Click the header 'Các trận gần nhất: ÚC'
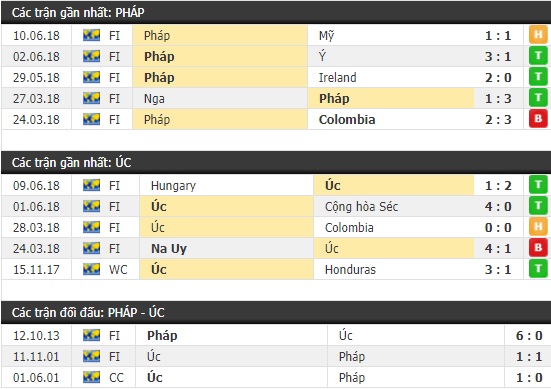The image size is (551, 389). click(71, 163)
